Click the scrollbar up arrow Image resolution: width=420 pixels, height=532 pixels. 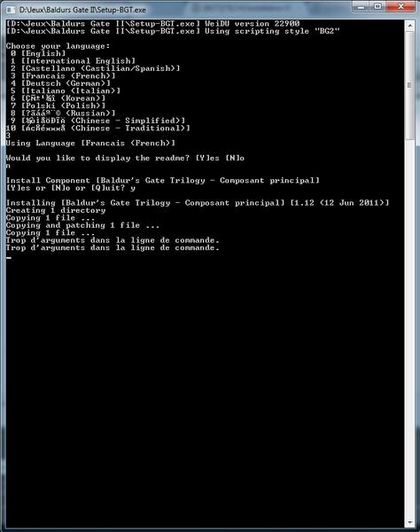coord(409,26)
